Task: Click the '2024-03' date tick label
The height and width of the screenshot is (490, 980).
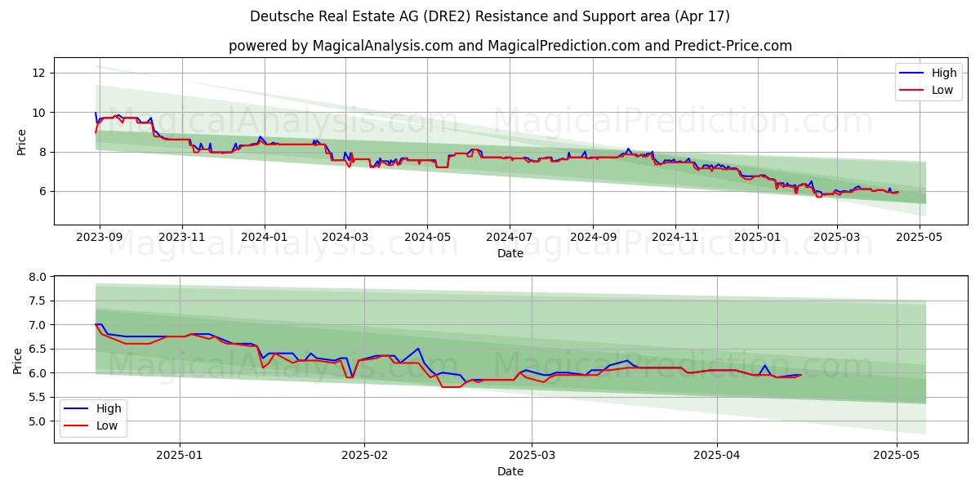Action: click(x=345, y=238)
